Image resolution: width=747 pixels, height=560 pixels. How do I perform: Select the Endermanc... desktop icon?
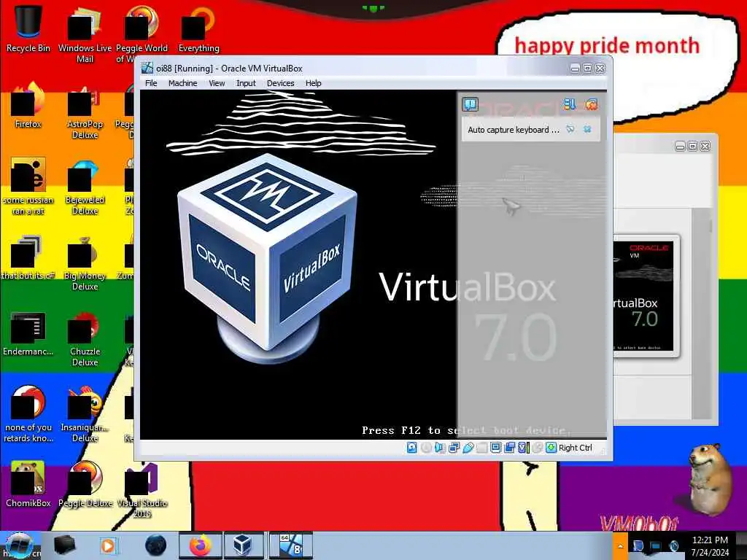pos(28,333)
